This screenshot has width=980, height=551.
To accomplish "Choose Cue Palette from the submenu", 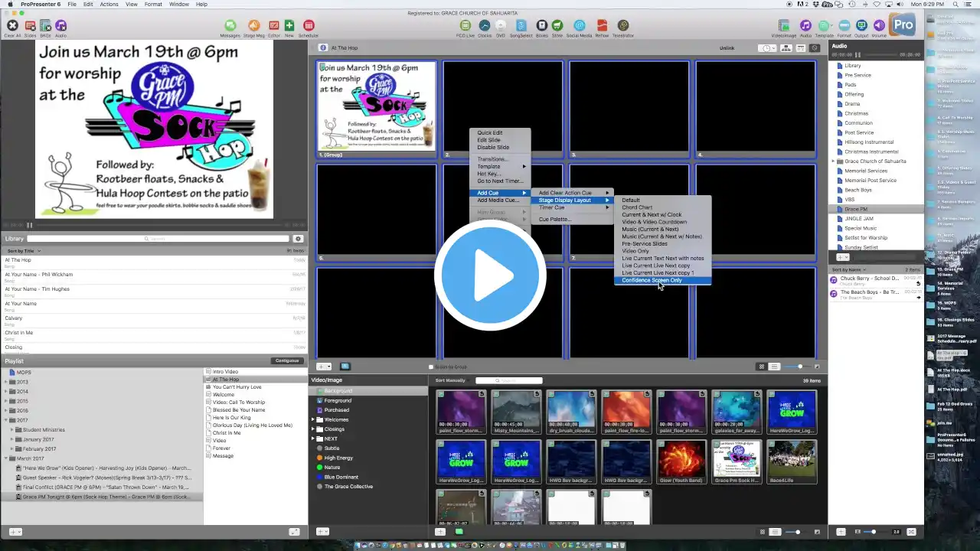I will point(554,220).
